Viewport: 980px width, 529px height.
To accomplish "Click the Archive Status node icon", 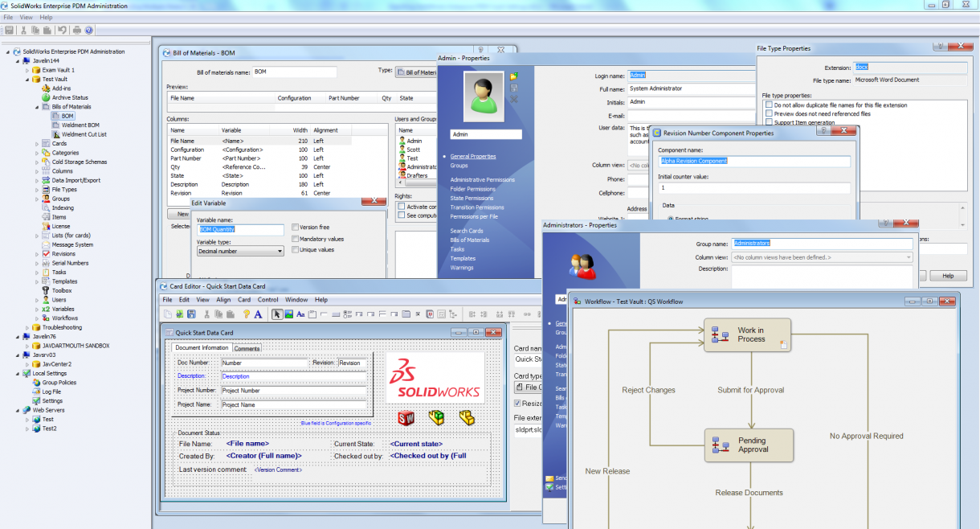I will click(46, 97).
